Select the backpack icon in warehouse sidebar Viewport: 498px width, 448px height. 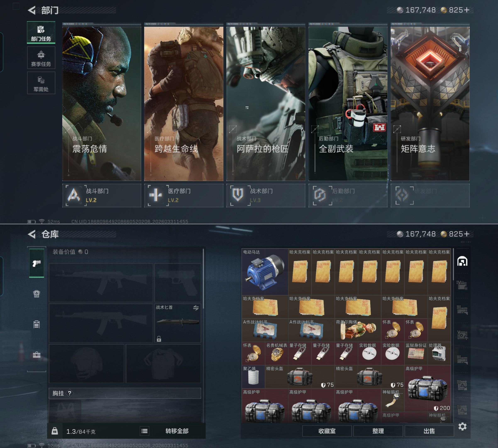click(x=37, y=294)
